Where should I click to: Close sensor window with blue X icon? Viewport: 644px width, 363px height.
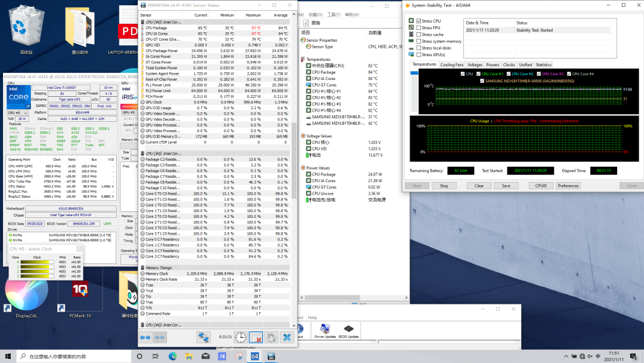click(x=287, y=337)
